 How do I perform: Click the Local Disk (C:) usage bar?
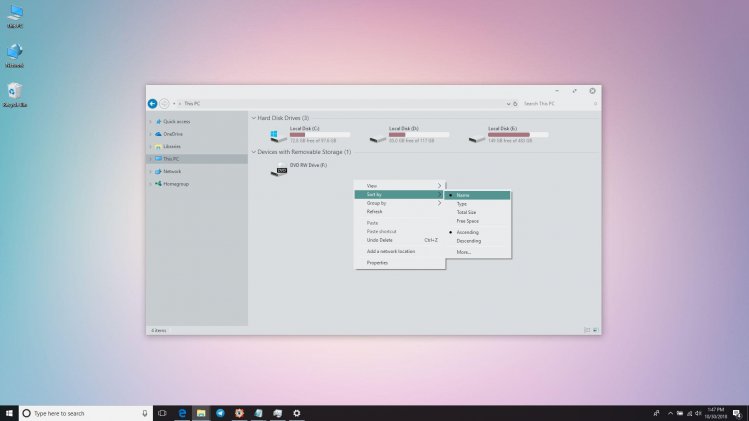320,135
